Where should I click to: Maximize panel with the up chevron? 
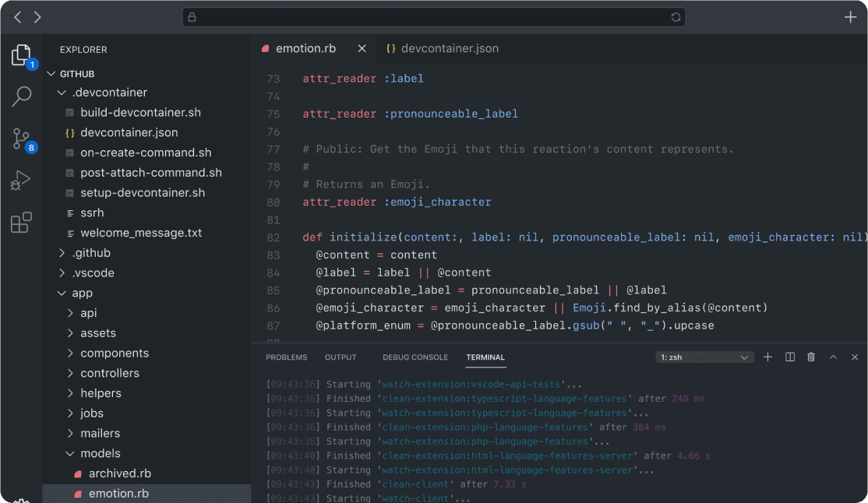click(x=833, y=357)
